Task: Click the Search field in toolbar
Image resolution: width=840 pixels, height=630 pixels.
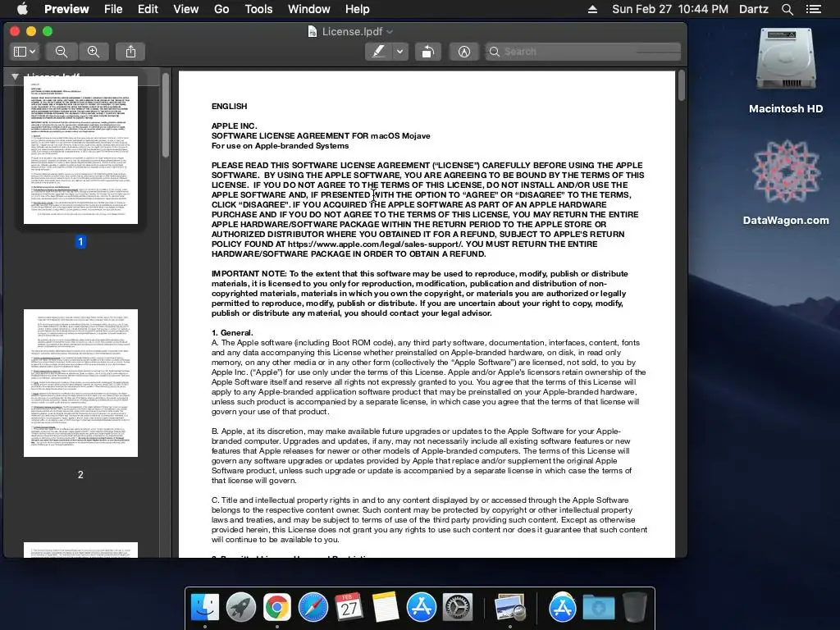Action: click(583, 52)
